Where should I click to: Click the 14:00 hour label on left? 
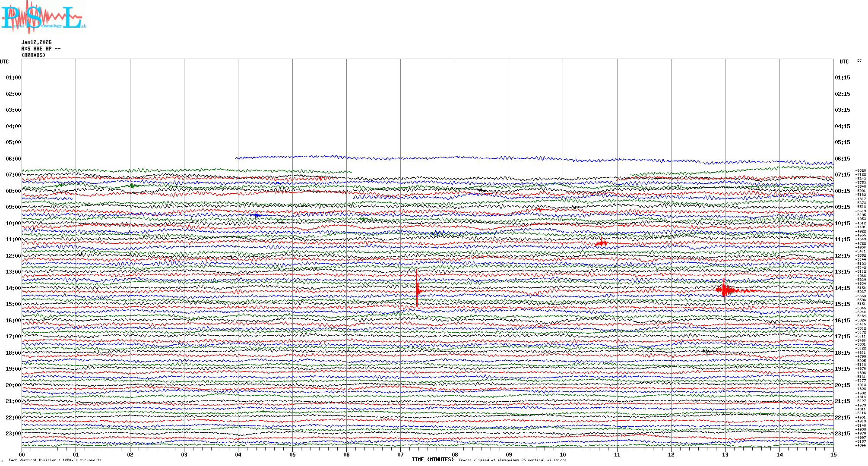click(13, 288)
